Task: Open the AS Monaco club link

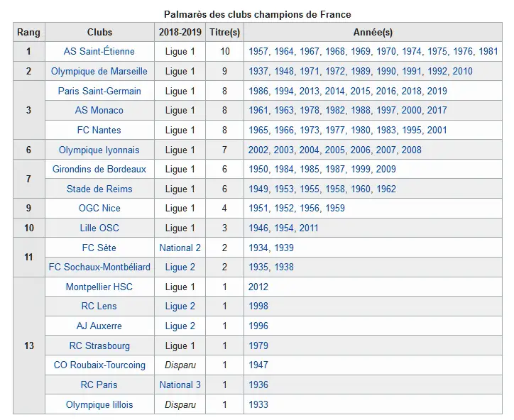Action: (x=99, y=110)
